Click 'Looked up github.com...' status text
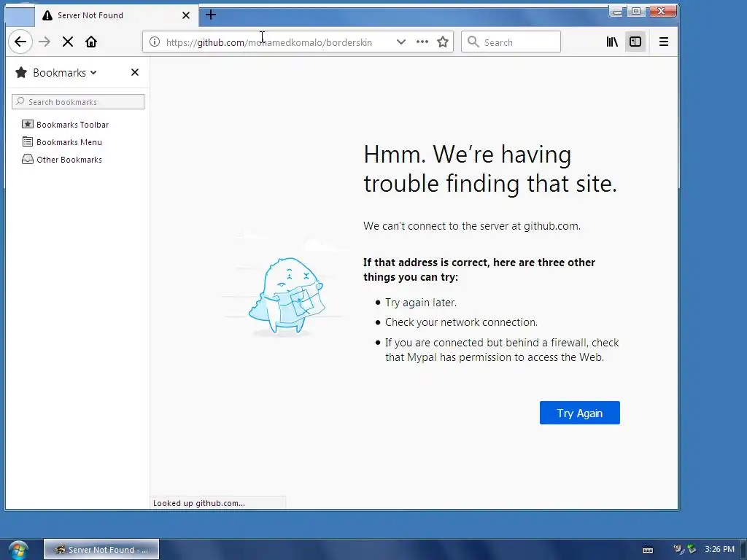747x560 pixels. (199, 503)
